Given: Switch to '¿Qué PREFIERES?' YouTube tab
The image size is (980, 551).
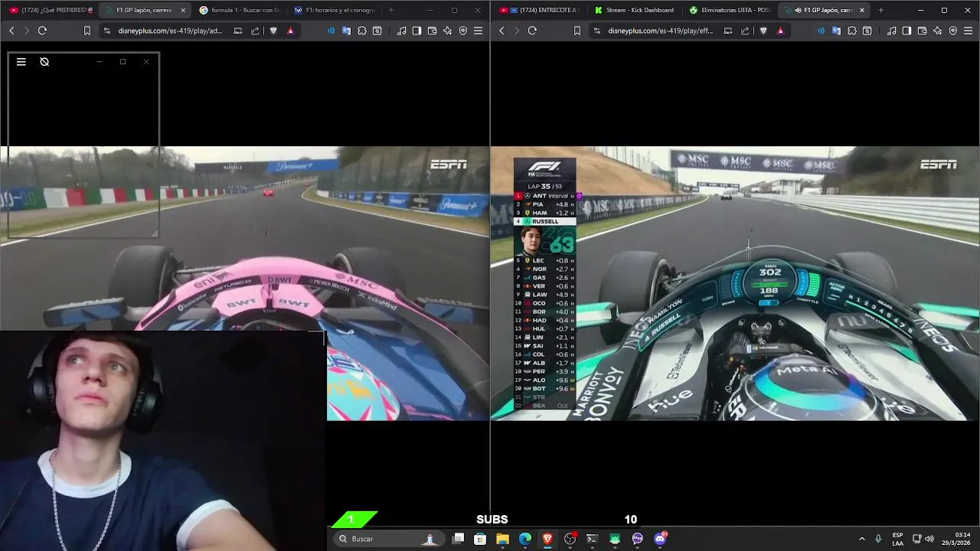Looking at the screenshot, I should 51,10.
